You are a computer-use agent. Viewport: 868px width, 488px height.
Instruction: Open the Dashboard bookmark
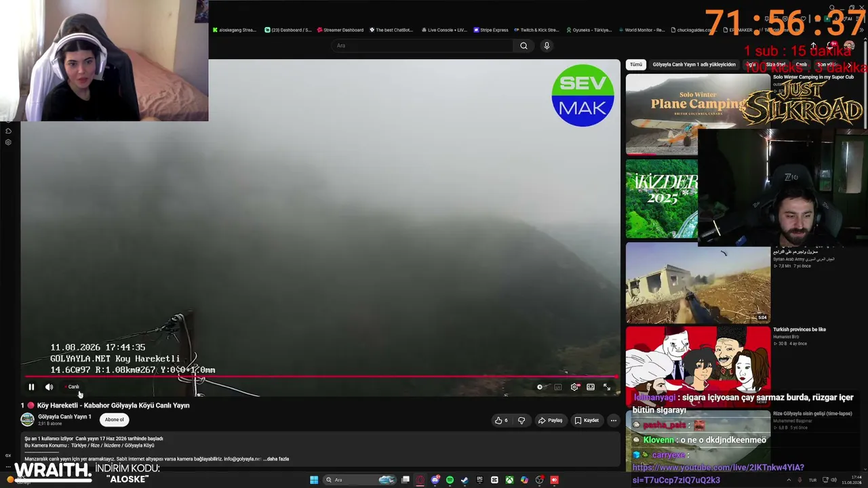288,30
